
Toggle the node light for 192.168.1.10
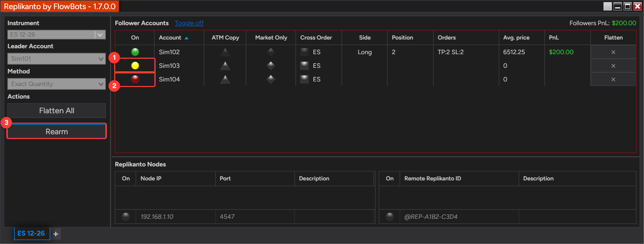coord(126,217)
